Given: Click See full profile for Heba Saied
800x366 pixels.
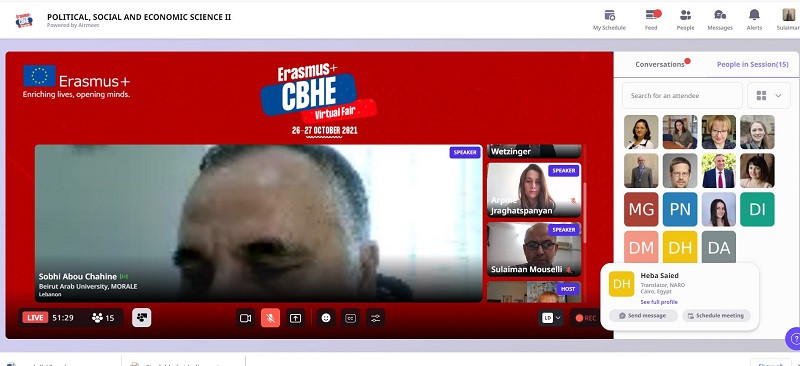Looking at the screenshot, I should tap(659, 302).
